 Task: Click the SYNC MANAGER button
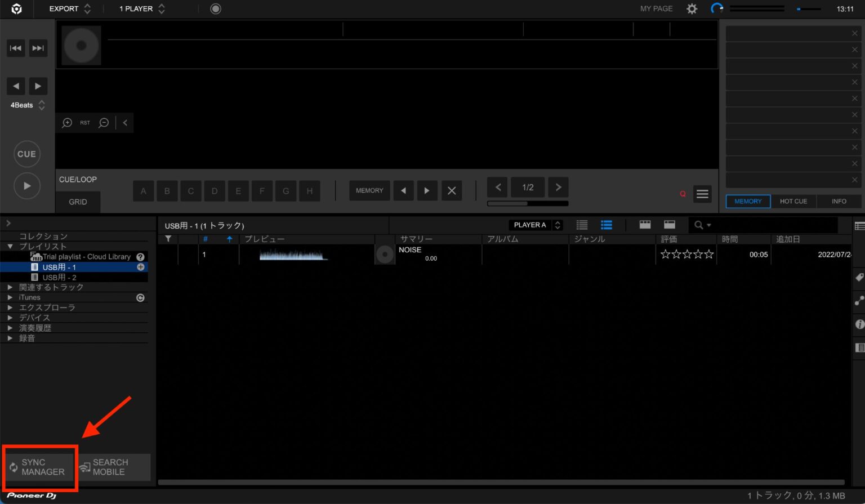pyautogui.click(x=39, y=467)
